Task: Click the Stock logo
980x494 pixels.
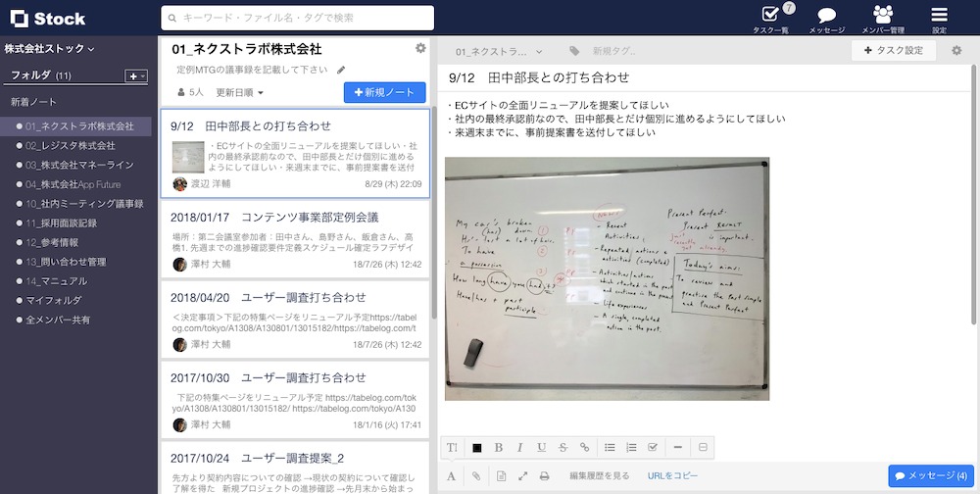Action: click(x=48, y=19)
